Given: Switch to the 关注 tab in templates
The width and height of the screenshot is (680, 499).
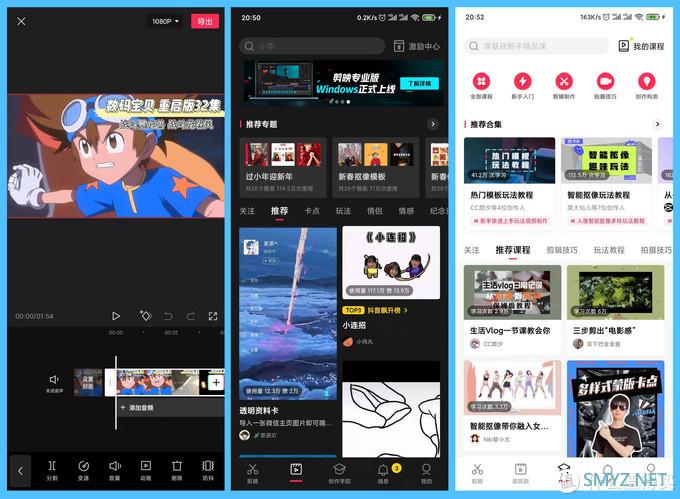Looking at the screenshot, I should click(247, 211).
